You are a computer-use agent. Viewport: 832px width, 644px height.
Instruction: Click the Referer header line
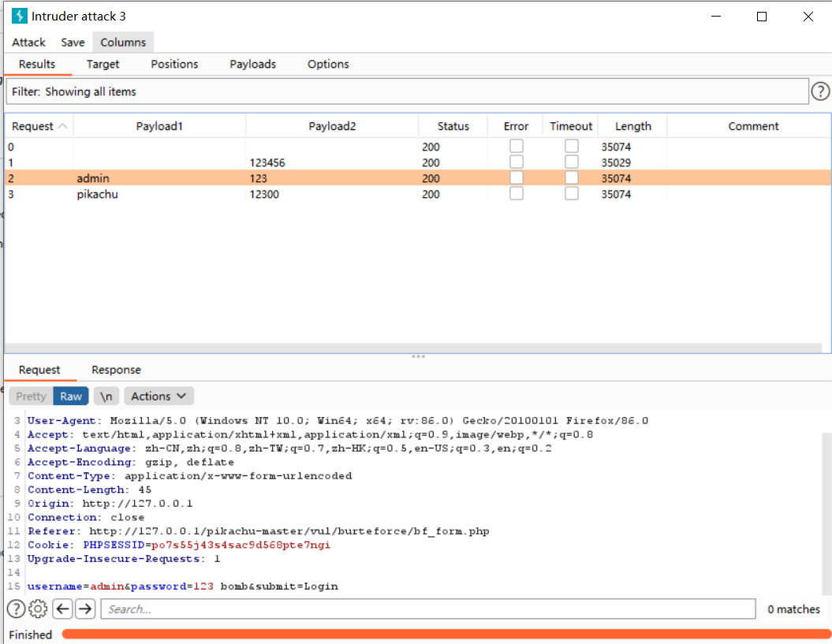pyautogui.click(x=259, y=531)
